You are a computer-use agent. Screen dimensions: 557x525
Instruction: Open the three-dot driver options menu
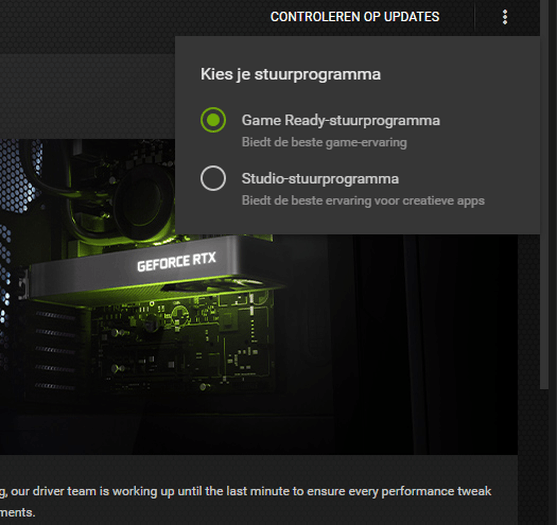pyautogui.click(x=505, y=17)
